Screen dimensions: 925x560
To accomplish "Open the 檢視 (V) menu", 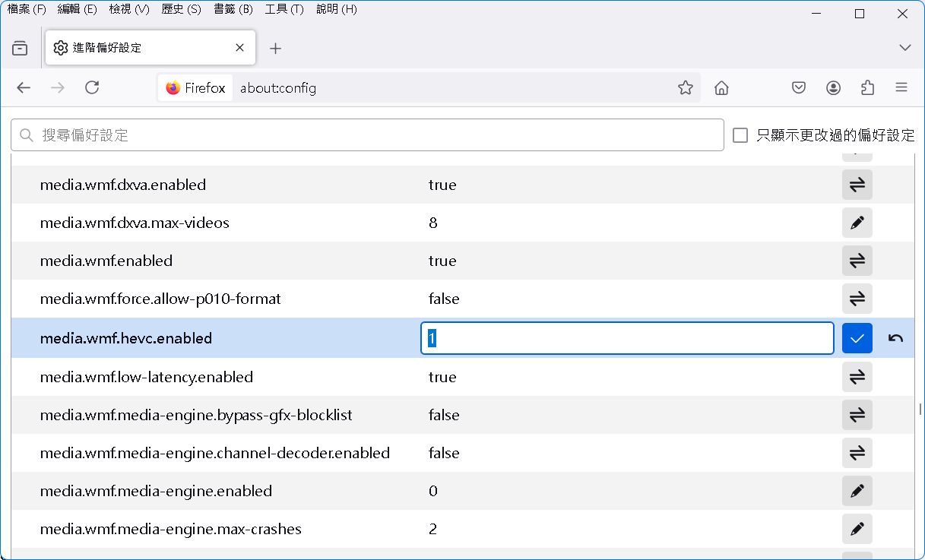I will coord(128,9).
